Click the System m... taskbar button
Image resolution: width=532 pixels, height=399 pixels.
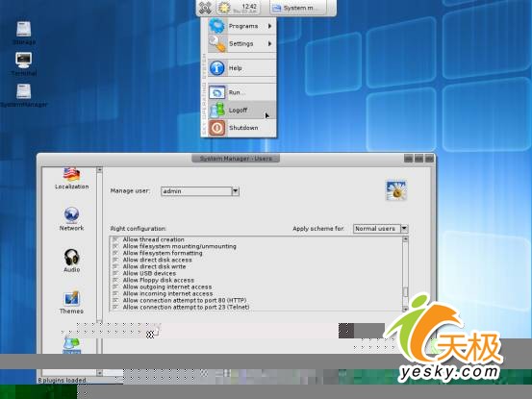pos(298,8)
